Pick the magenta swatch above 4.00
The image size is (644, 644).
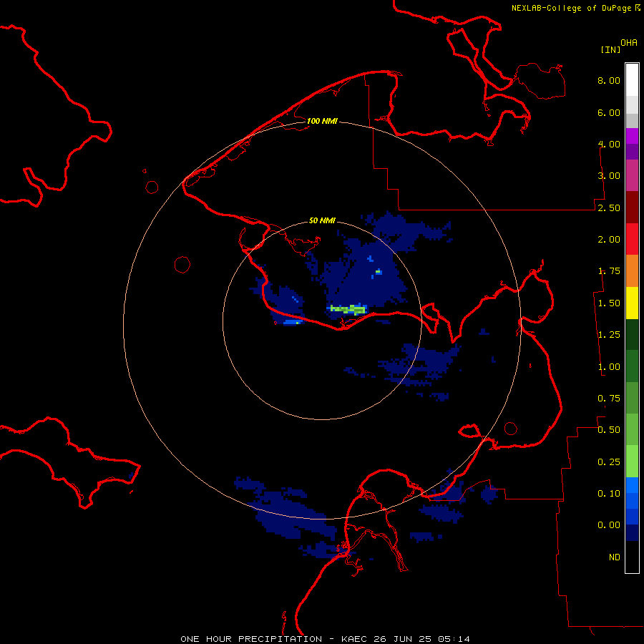click(632, 136)
